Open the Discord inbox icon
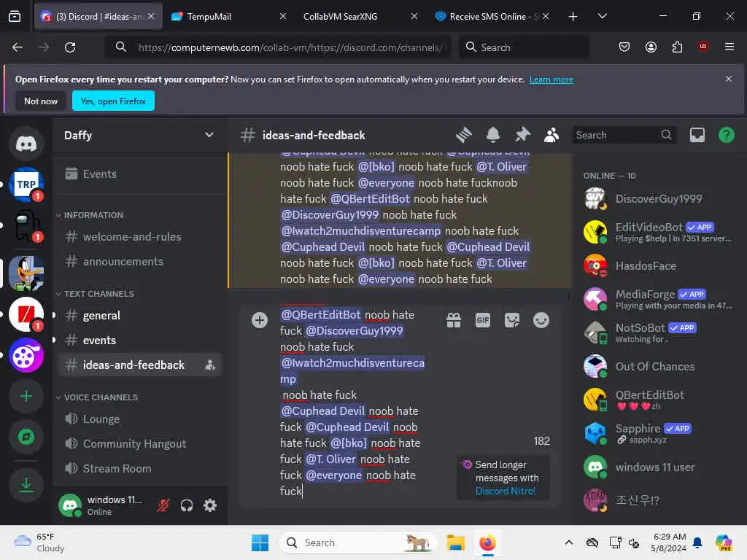Image resolution: width=747 pixels, height=560 pixels. [x=697, y=135]
